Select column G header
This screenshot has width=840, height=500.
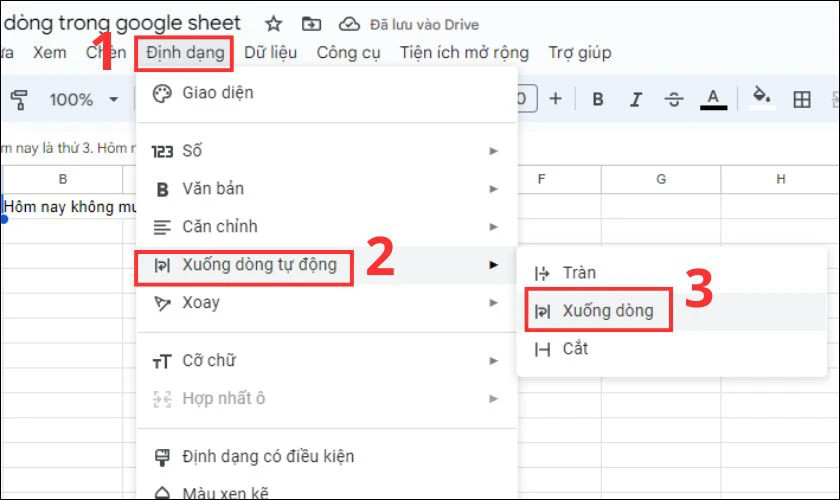[661, 179]
